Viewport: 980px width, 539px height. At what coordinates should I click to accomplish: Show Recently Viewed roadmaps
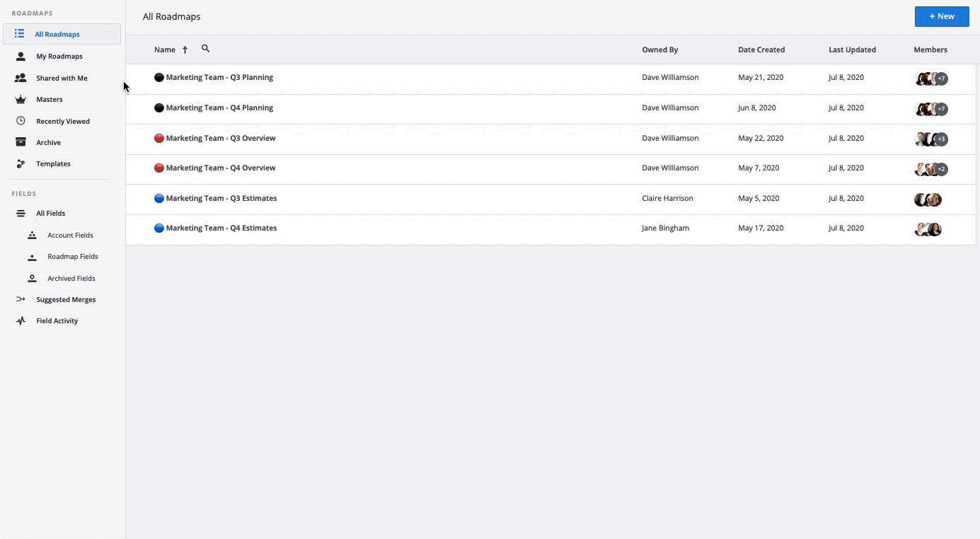pyautogui.click(x=62, y=121)
